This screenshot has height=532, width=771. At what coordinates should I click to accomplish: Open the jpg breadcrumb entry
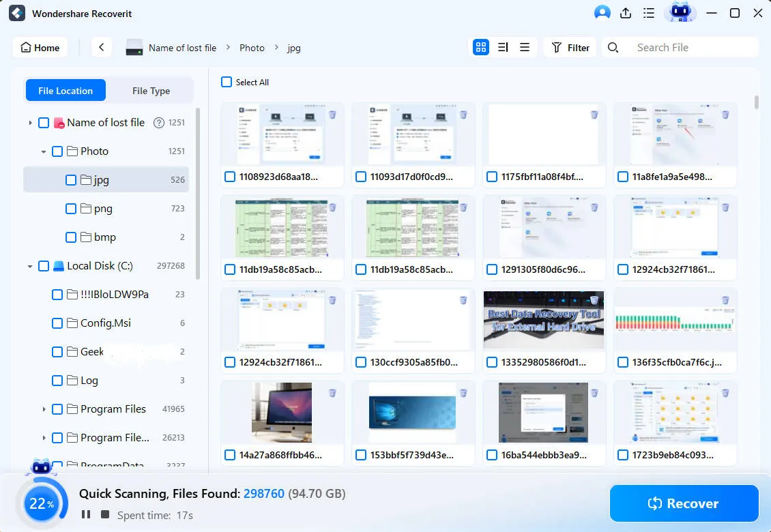(x=293, y=48)
